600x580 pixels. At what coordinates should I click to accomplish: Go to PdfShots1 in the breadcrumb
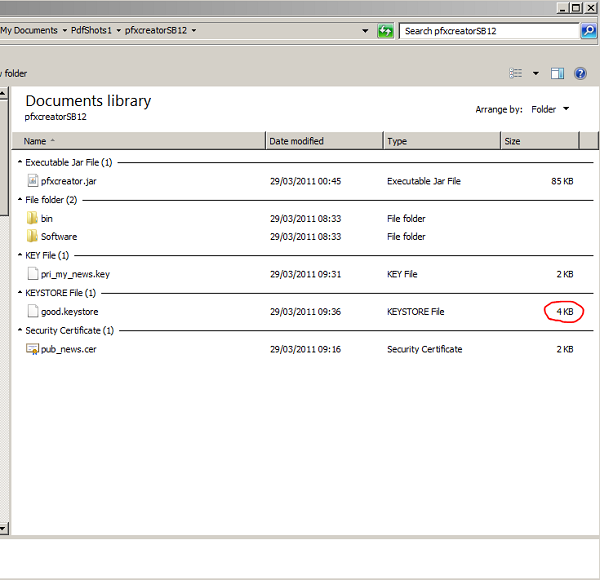click(91, 30)
